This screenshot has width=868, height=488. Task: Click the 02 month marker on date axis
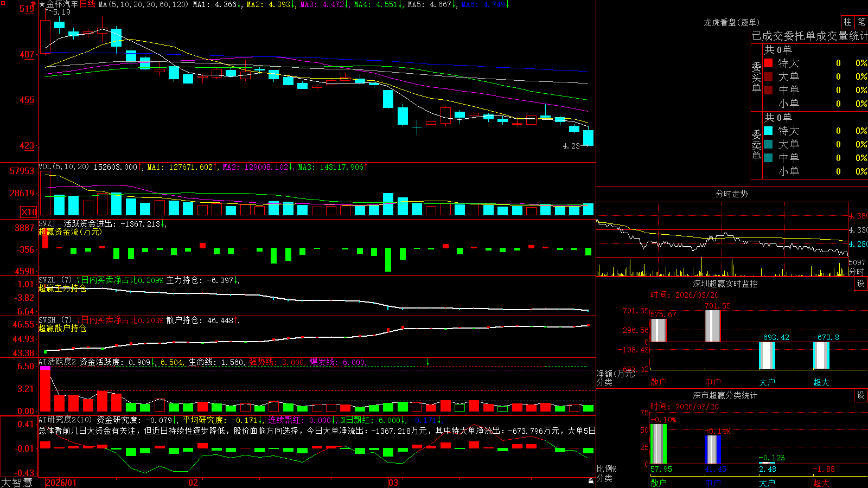click(x=193, y=483)
